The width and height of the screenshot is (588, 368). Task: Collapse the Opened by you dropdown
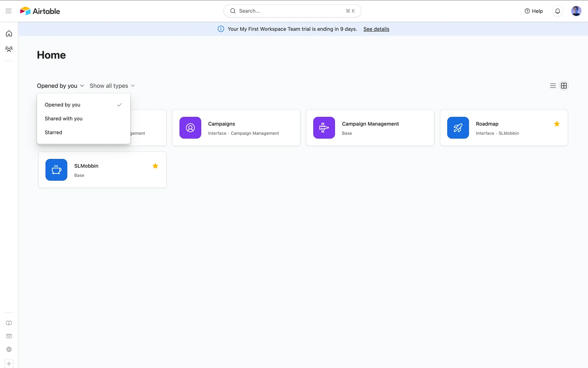(x=60, y=86)
